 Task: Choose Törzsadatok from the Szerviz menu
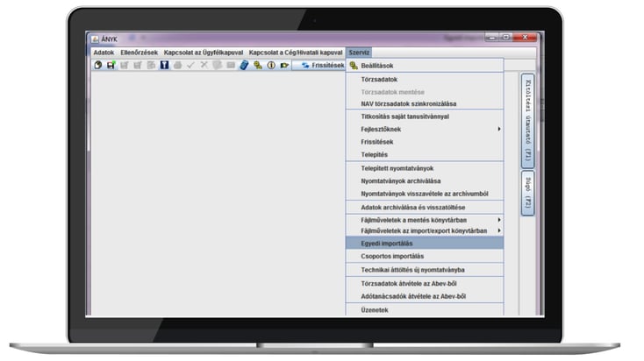425,80
